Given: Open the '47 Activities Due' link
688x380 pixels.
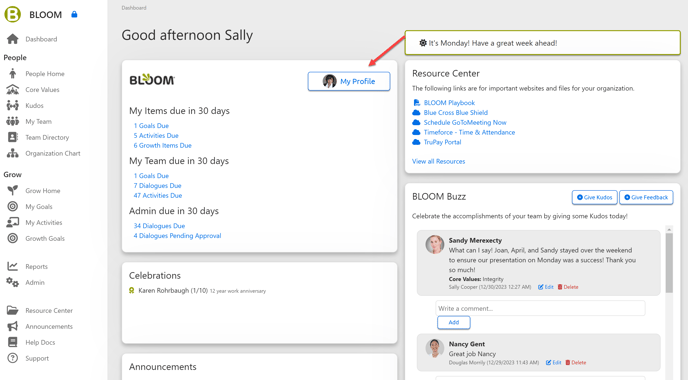Looking at the screenshot, I should pyautogui.click(x=158, y=195).
